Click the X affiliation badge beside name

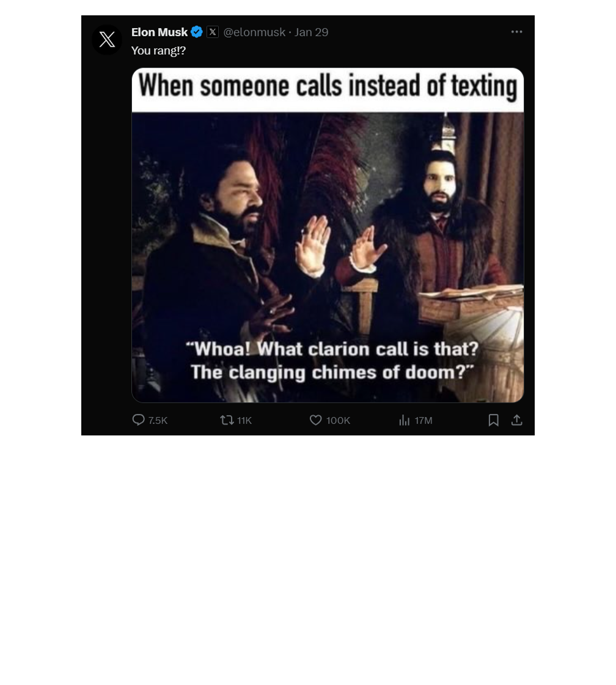click(x=213, y=32)
